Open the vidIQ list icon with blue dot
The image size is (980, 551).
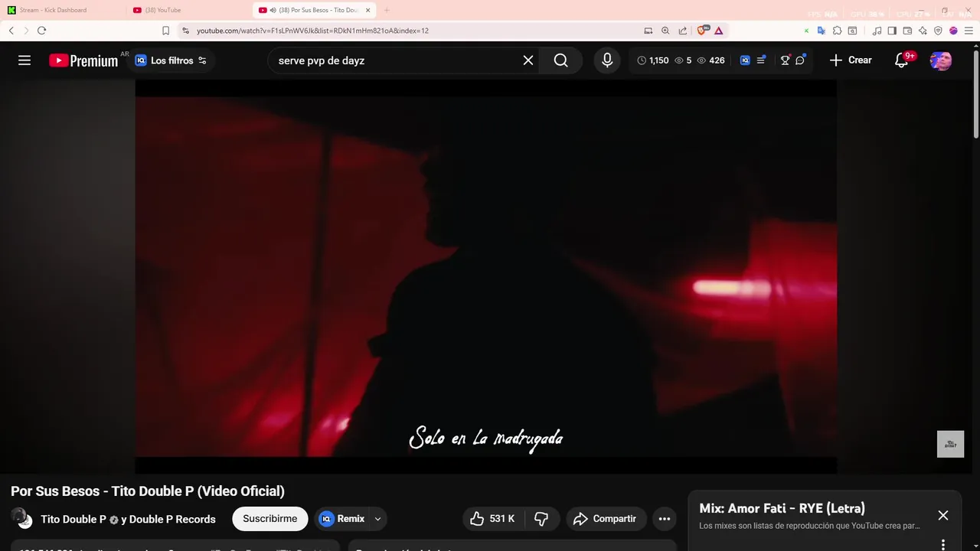[761, 60]
